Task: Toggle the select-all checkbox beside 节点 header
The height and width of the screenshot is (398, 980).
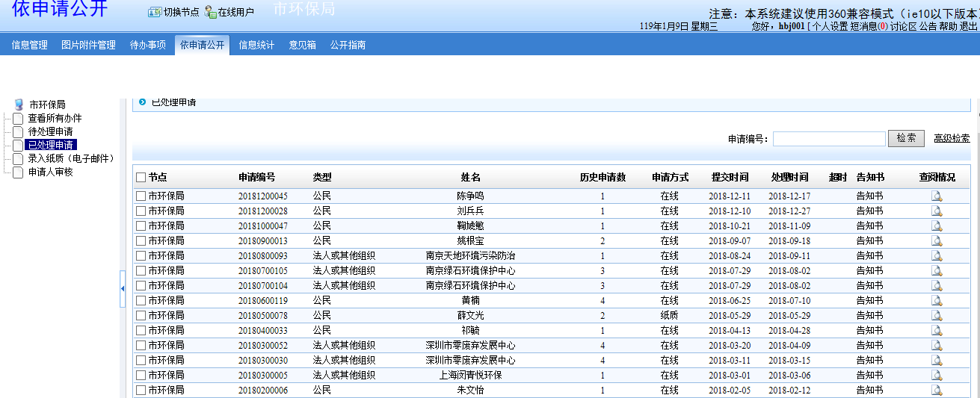Action: coord(141,178)
